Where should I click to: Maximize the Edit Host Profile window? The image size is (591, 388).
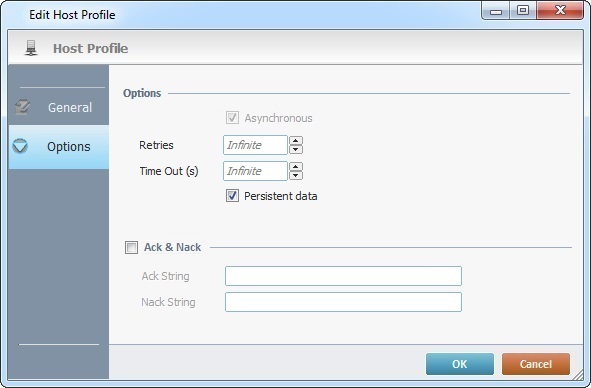point(523,10)
